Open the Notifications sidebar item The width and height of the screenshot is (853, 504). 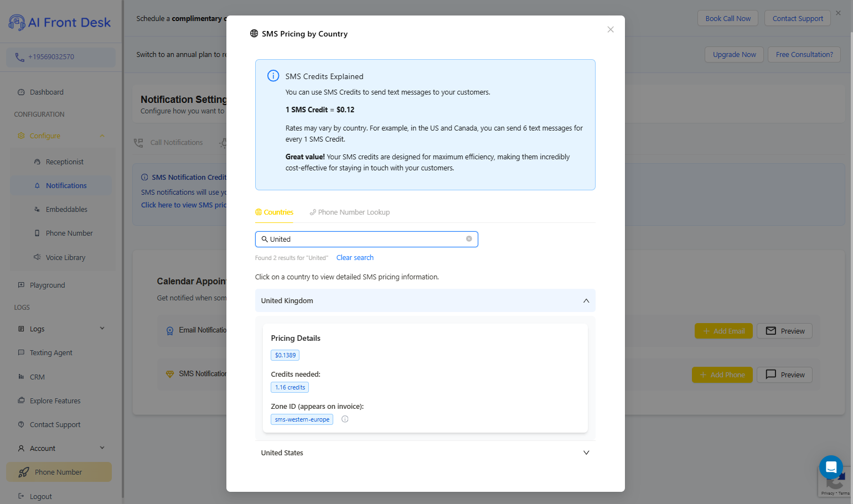point(61,186)
